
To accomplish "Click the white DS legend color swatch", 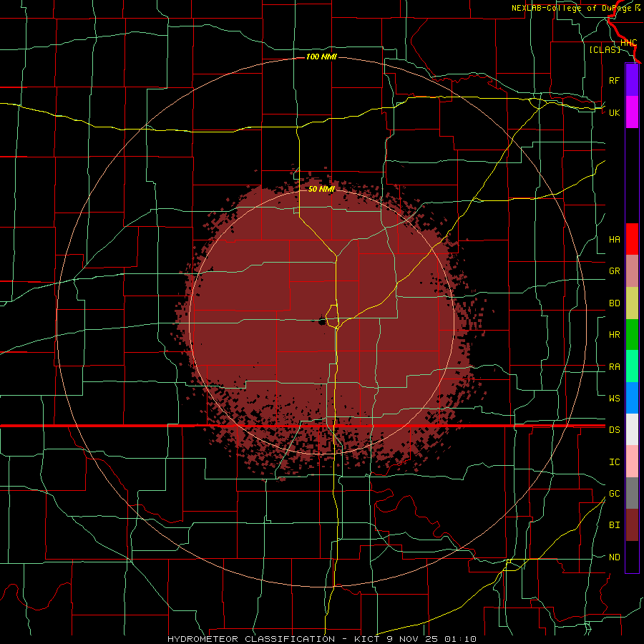I will [632, 429].
